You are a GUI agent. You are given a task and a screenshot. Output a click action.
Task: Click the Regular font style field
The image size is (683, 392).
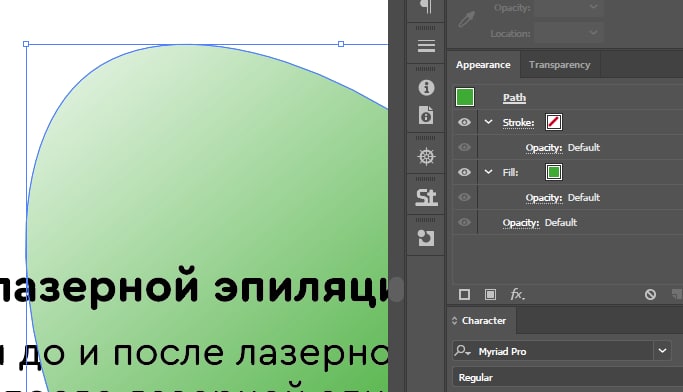[x=568, y=377]
